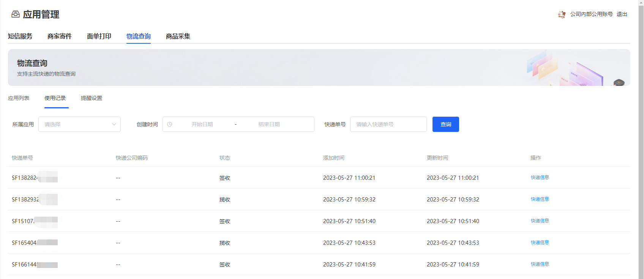The height and width of the screenshot is (279, 644).
Task: Click the 操作 column header
Action: (536, 158)
